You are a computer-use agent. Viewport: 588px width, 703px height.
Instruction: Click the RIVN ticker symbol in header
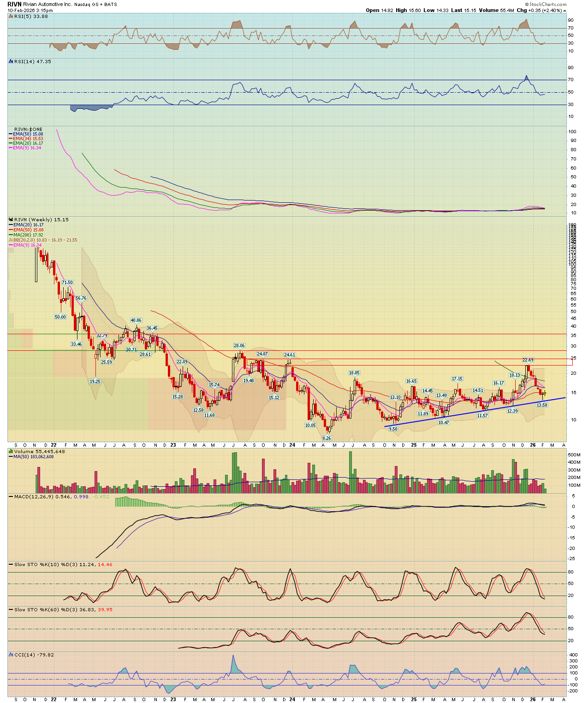[14, 4]
